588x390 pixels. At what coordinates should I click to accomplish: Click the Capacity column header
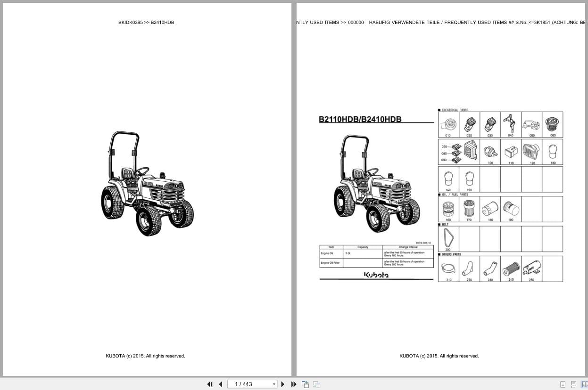(x=363, y=247)
